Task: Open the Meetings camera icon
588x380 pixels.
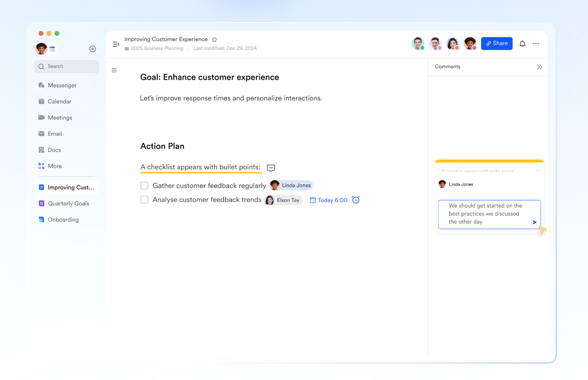Action: click(41, 118)
